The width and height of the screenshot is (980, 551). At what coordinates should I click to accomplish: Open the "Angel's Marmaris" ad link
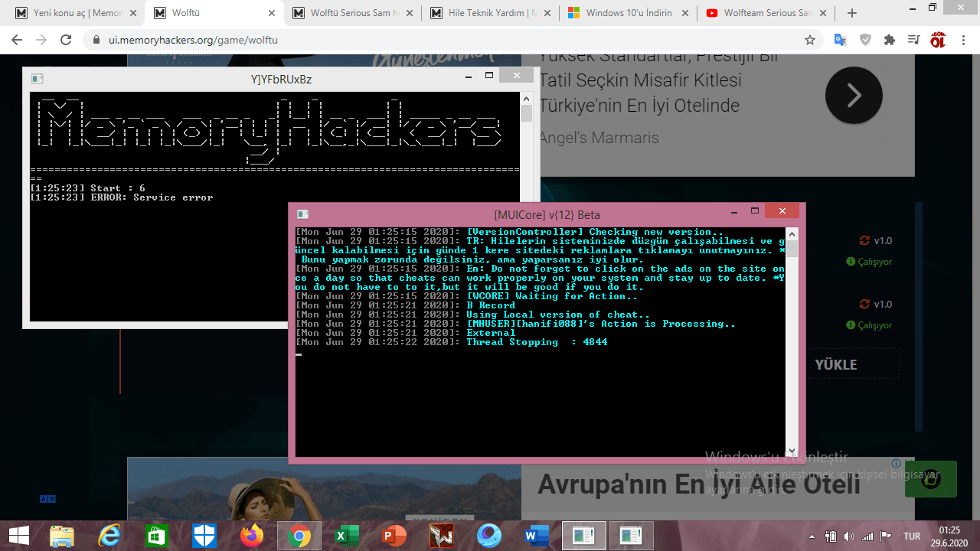(x=599, y=138)
